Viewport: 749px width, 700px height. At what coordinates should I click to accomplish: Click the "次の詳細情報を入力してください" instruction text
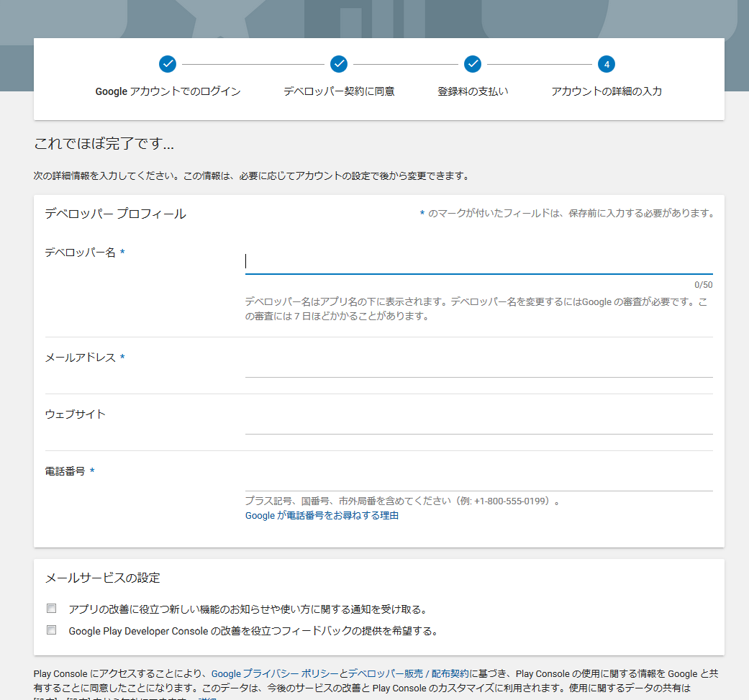coord(251,176)
